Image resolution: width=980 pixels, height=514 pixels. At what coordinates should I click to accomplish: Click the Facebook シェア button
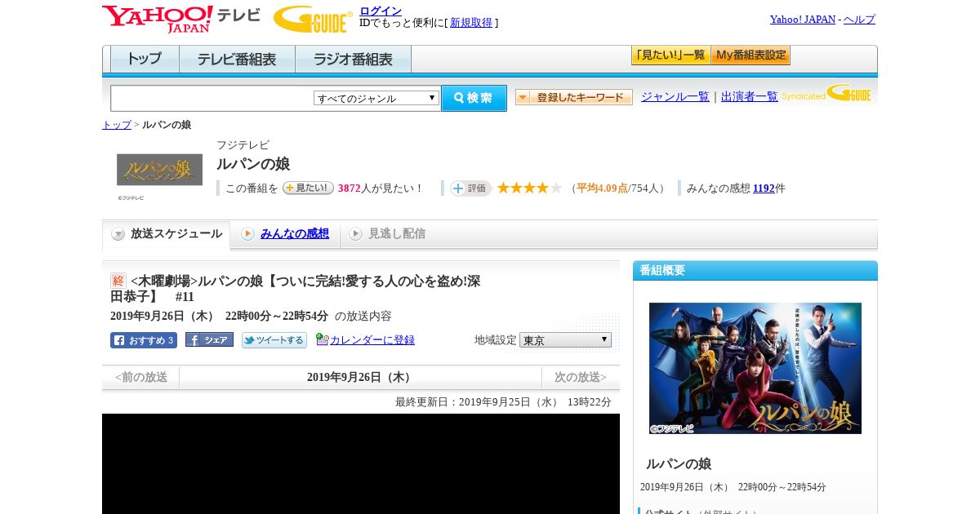pos(209,339)
